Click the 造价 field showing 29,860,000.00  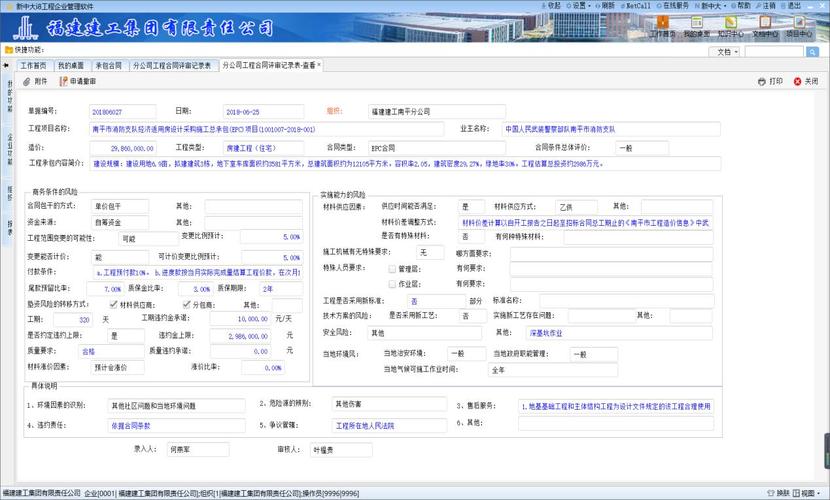point(123,148)
